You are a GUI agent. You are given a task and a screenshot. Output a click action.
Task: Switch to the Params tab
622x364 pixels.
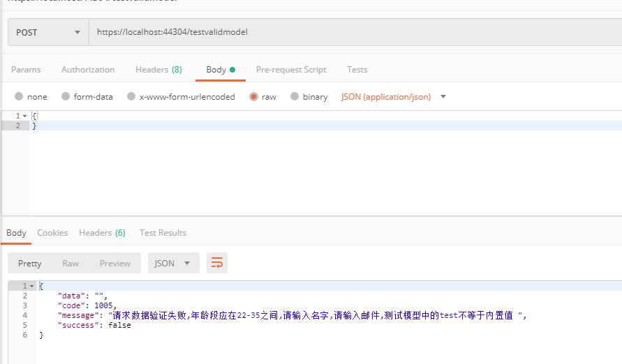(26, 70)
